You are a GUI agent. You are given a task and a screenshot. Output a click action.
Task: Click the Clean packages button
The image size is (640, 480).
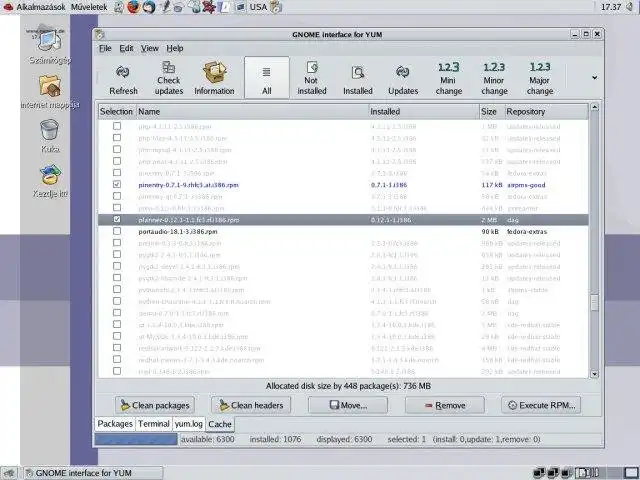pos(155,405)
